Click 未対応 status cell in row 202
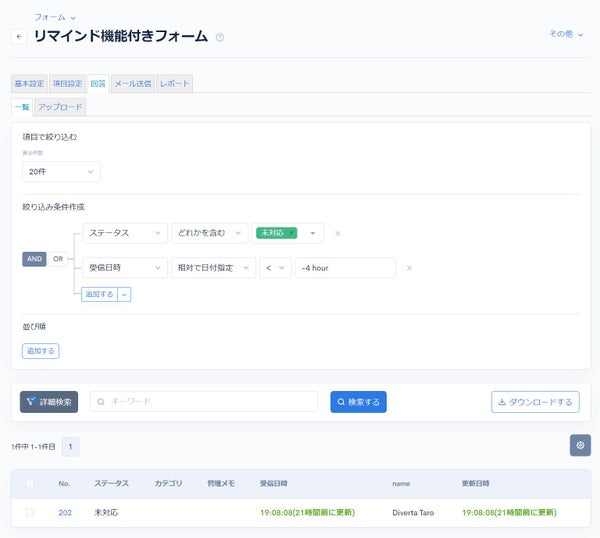Viewport: 600px width, 538px height. click(x=106, y=512)
